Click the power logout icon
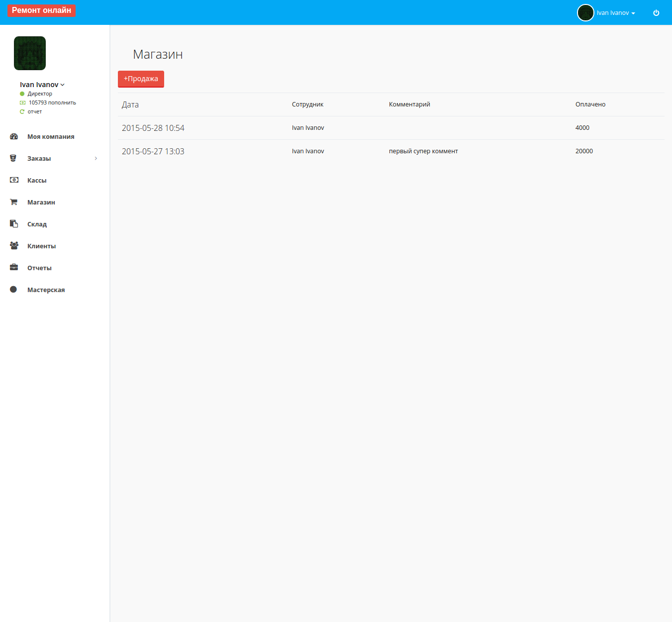The width and height of the screenshot is (672, 622). tap(656, 13)
